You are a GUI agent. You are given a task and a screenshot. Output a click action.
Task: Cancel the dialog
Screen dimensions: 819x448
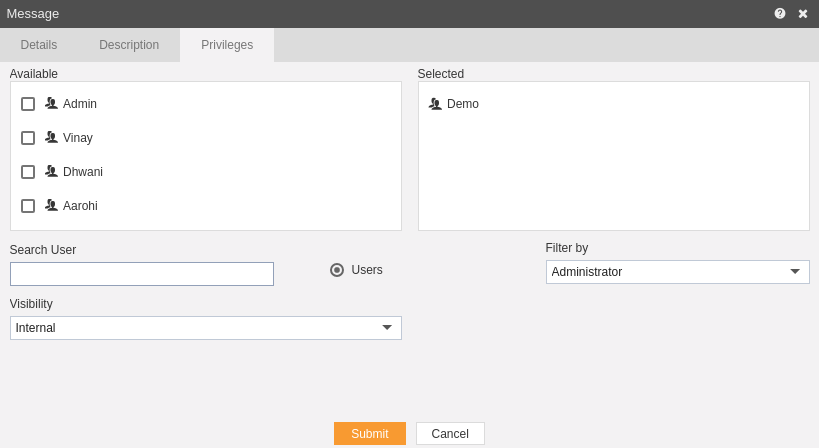pyautogui.click(x=450, y=433)
